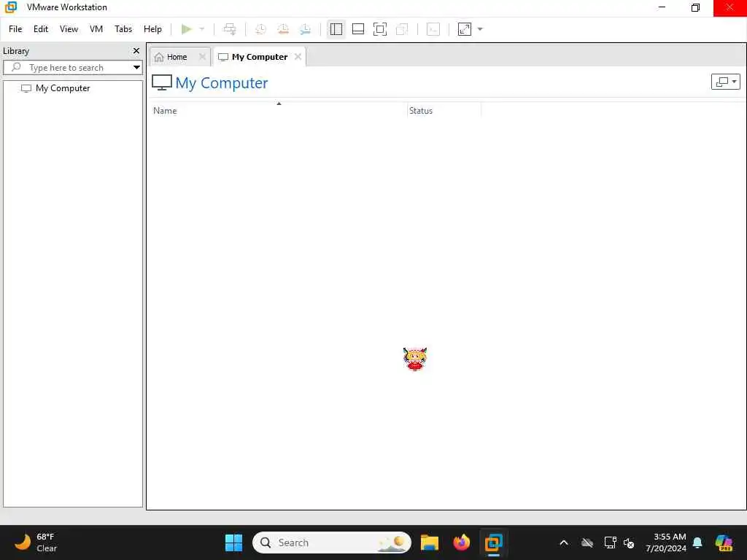Image resolution: width=747 pixels, height=560 pixels.
Task: Open the view options dropdown button
Action: [726, 82]
